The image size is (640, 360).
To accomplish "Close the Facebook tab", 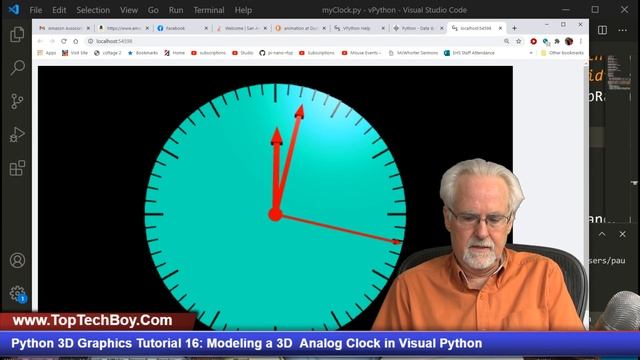I will pyautogui.click(x=206, y=28).
